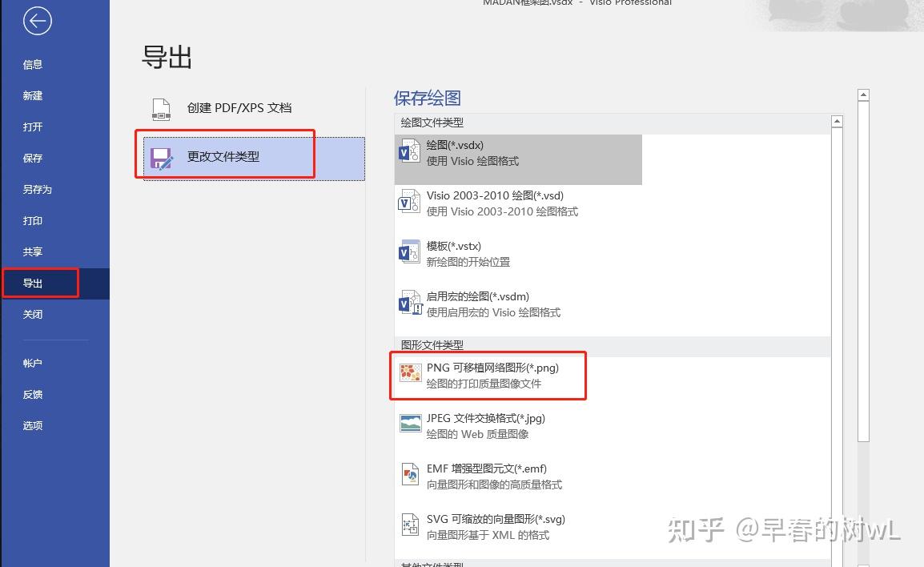Viewport: 924px width, 567px height.
Task: Open the 选项 dialog
Action: coord(32,425)
